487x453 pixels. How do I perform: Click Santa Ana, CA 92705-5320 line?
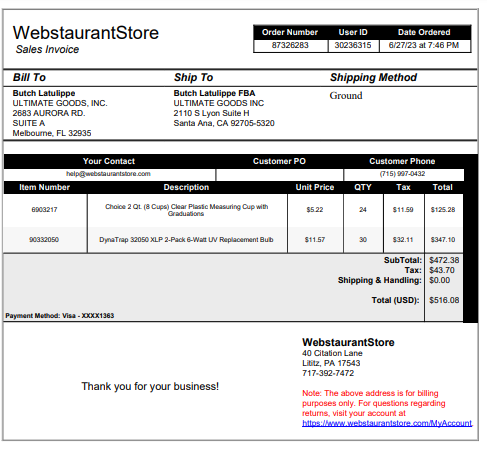click(224, 123)
